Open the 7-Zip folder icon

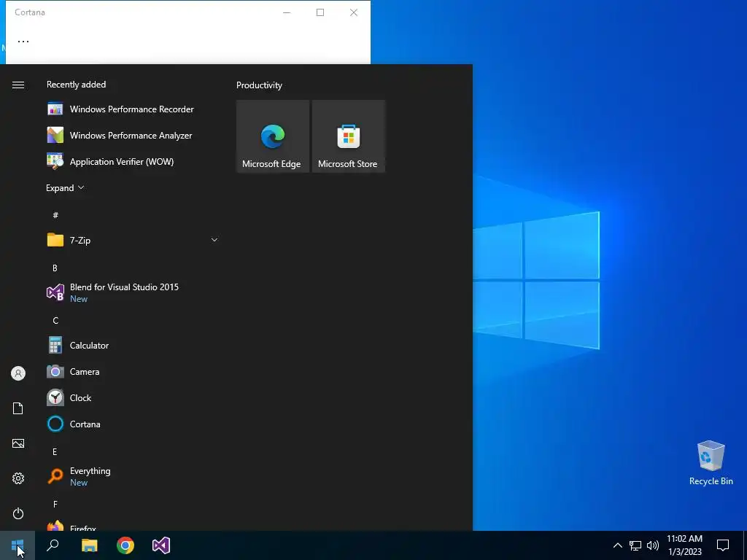pyautogui.click(x=55, y=240)
